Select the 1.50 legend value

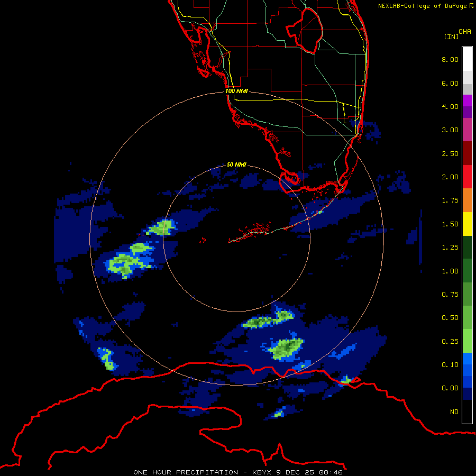tap(450, 224)
